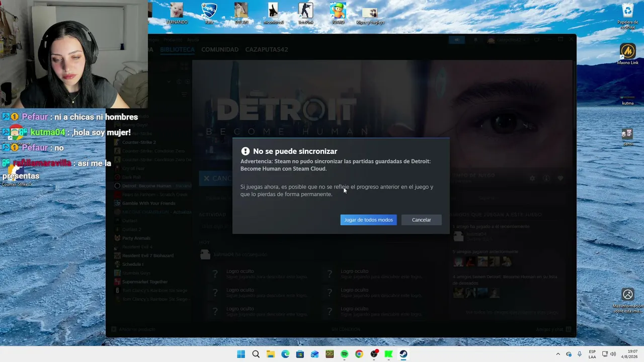
Task: Click the Steam announcements megaphone button
Action: (x=457, y=40)
